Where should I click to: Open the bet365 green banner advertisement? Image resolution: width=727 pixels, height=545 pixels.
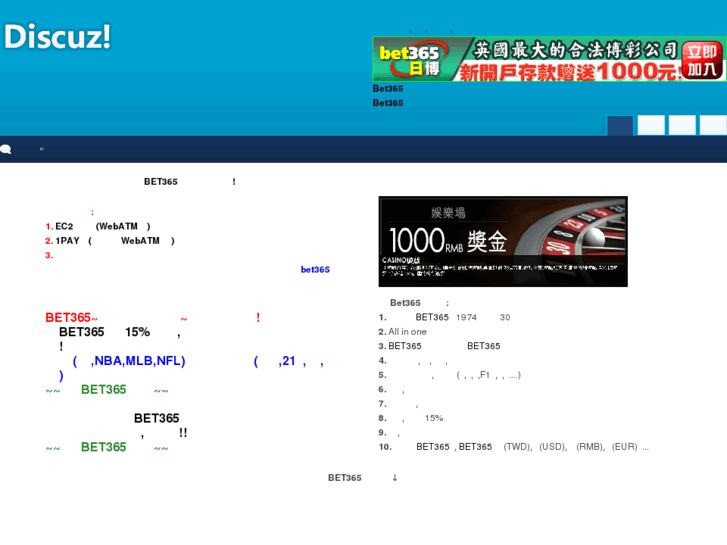coord(549,59)
